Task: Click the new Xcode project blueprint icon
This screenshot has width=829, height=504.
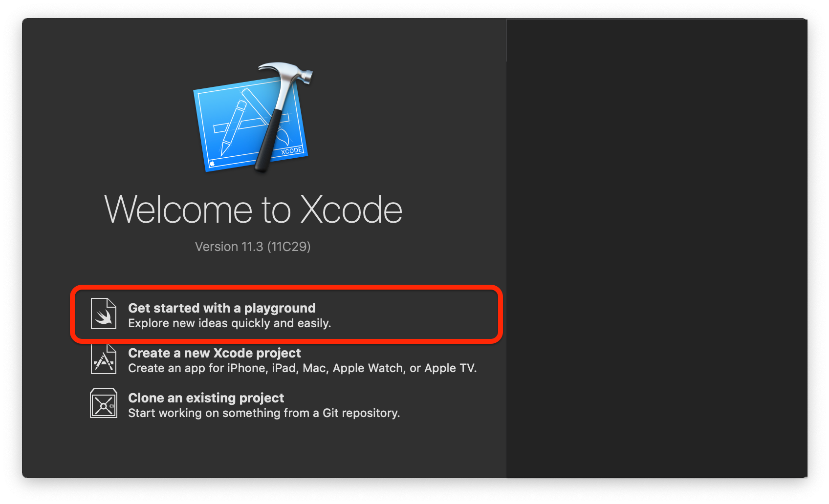Action: tap(104, 359)
